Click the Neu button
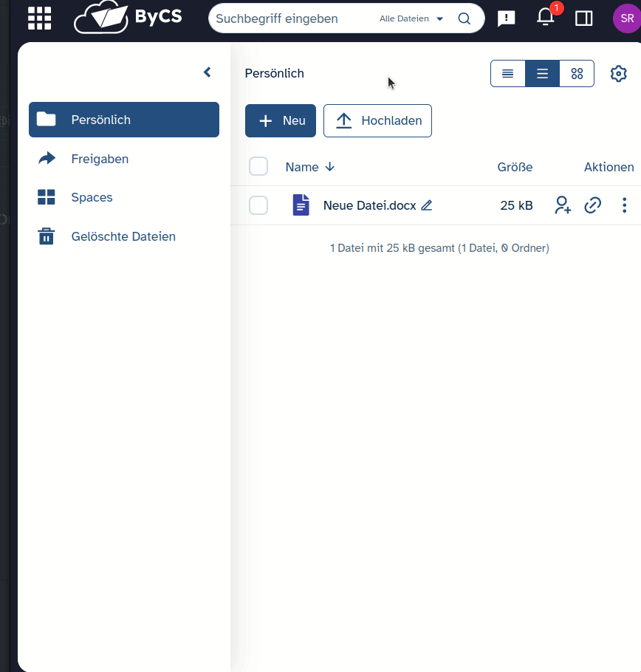Image resolution: width=641 pixels, height=672 pixels. click(280, 120)
